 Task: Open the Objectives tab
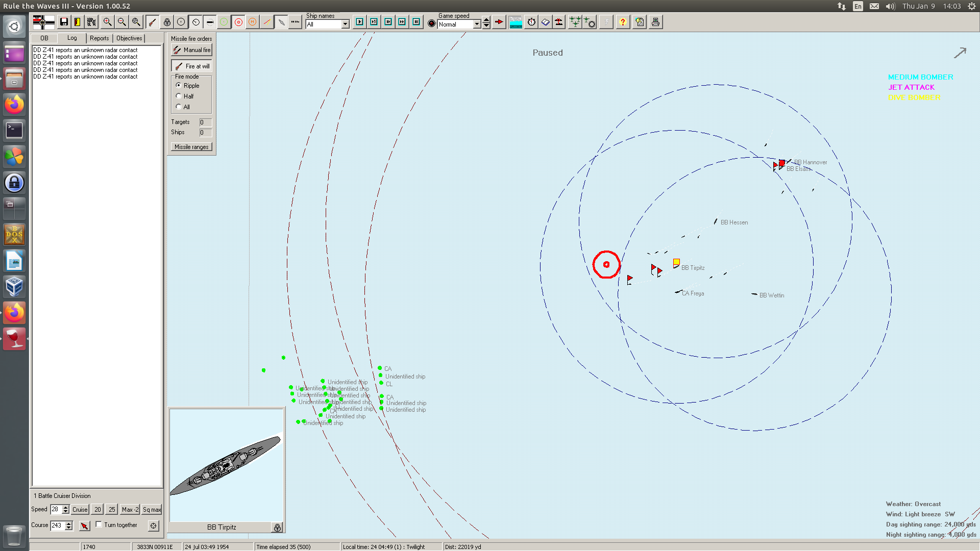(x=129, y=38)
